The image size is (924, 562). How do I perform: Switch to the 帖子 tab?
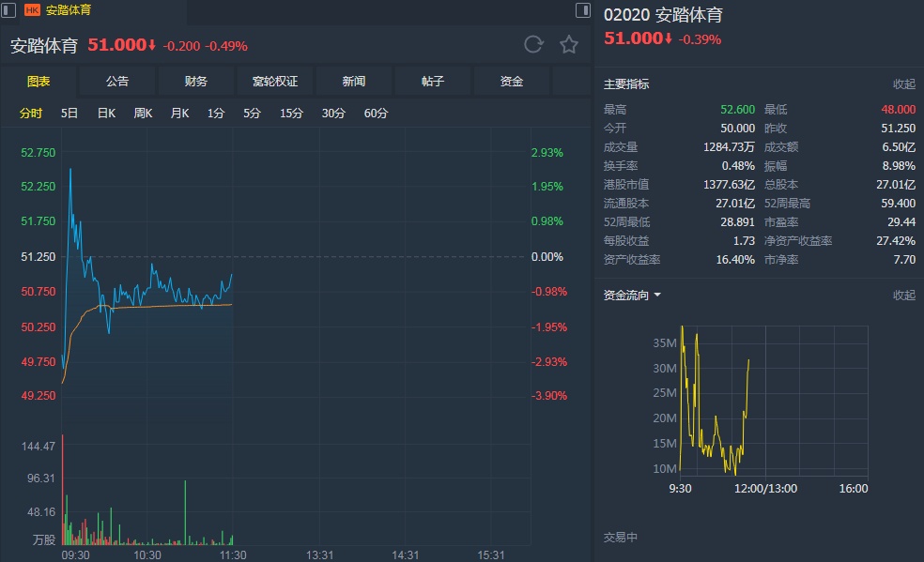click(x=433, y=82)
